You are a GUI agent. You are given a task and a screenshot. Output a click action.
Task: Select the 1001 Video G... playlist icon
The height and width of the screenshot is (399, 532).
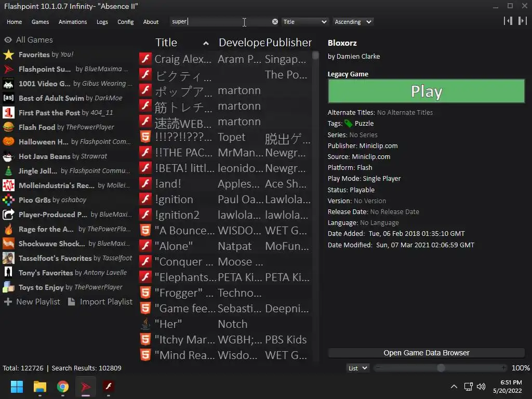8,84
